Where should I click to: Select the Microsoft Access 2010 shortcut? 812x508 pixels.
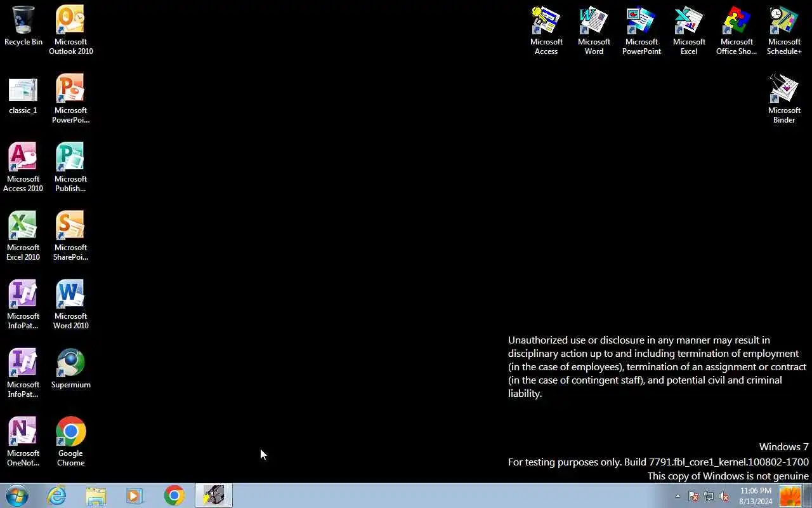tap(23, 167)
